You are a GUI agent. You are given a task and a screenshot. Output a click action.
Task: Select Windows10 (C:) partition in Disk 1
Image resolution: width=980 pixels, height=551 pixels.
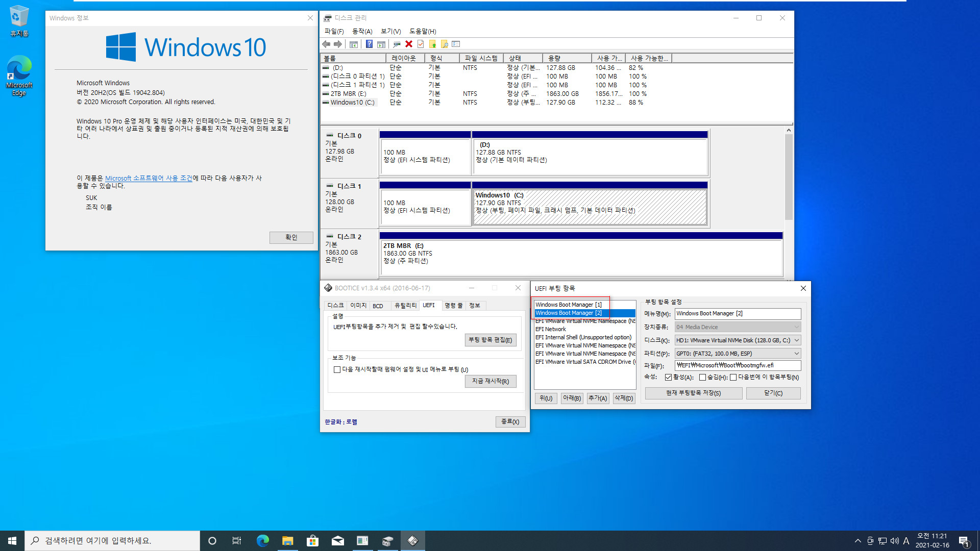[590, 207]
